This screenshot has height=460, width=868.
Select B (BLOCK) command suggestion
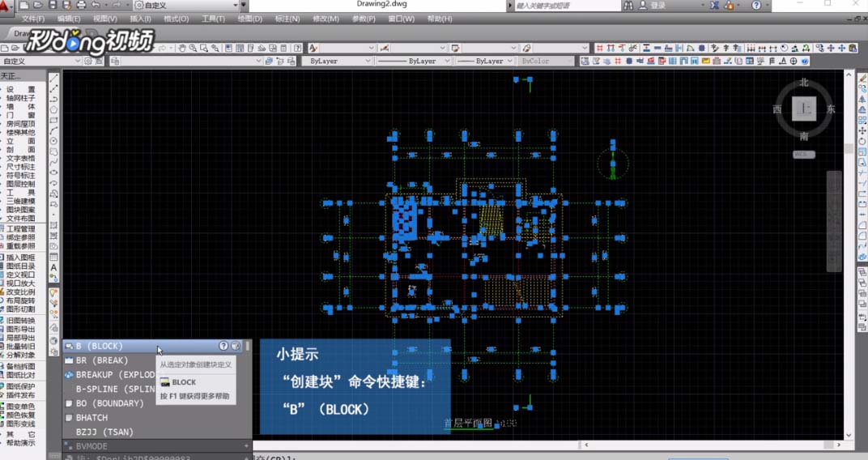click(x=153, y=346)
